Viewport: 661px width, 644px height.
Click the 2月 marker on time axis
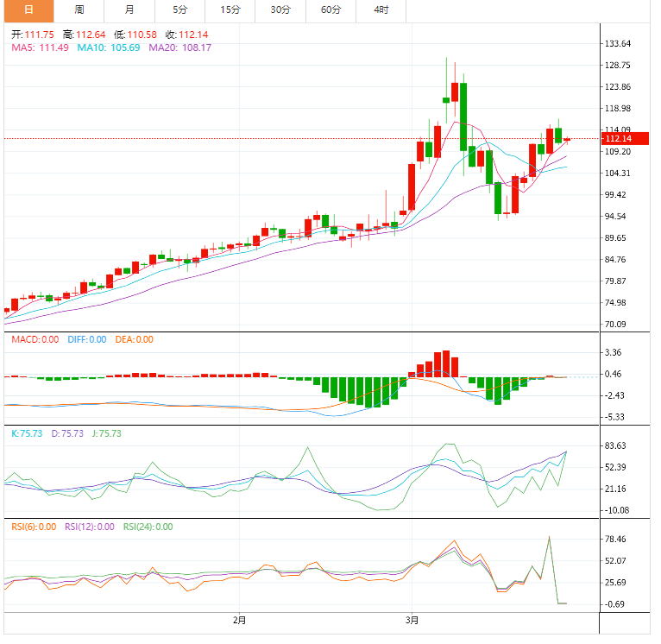pyautogui.click(x=240, y=620)
